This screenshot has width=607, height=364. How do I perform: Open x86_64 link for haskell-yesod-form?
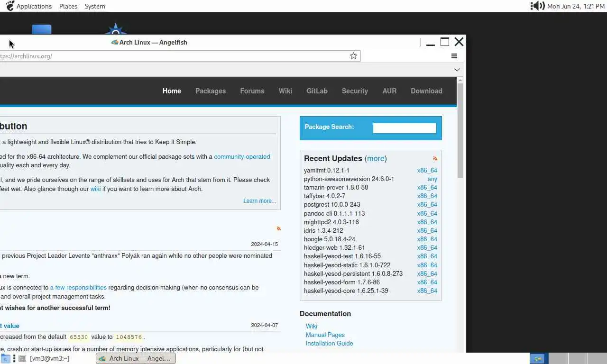pos(427,282)
